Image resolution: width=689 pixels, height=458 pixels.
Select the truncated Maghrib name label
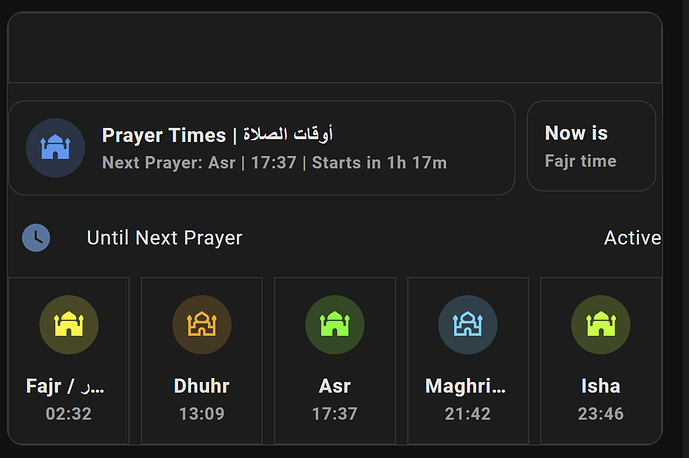pos(466,386)
